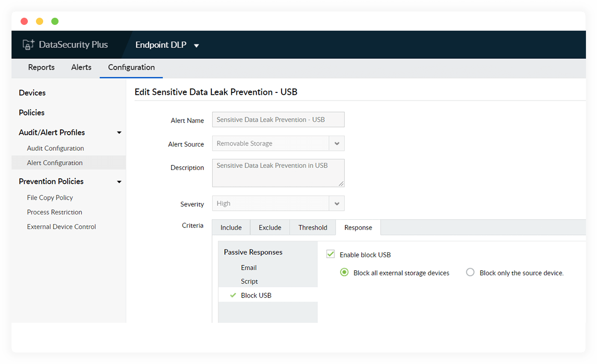Toggle the Enable block USB checkbox
Viewport: 597px width, 364px height.
click(x=330, y=254)
